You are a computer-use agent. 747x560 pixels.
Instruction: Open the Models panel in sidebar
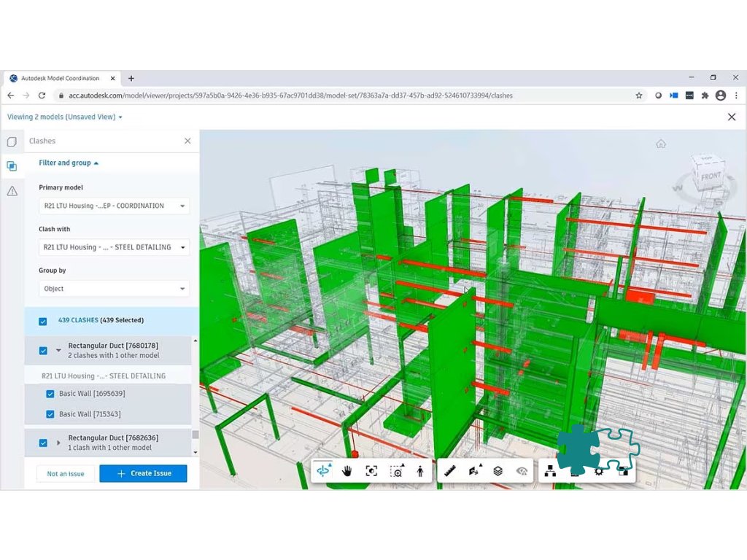12,141
